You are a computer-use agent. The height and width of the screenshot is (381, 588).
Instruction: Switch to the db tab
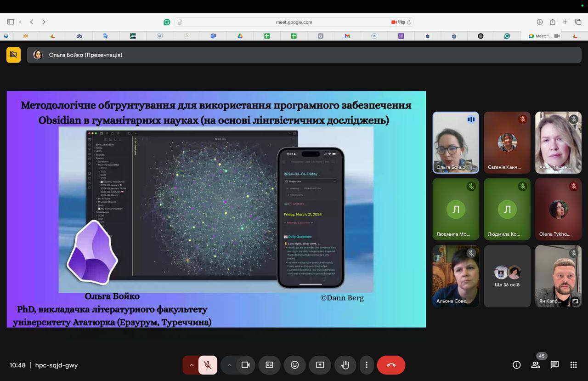pos(79,36)
